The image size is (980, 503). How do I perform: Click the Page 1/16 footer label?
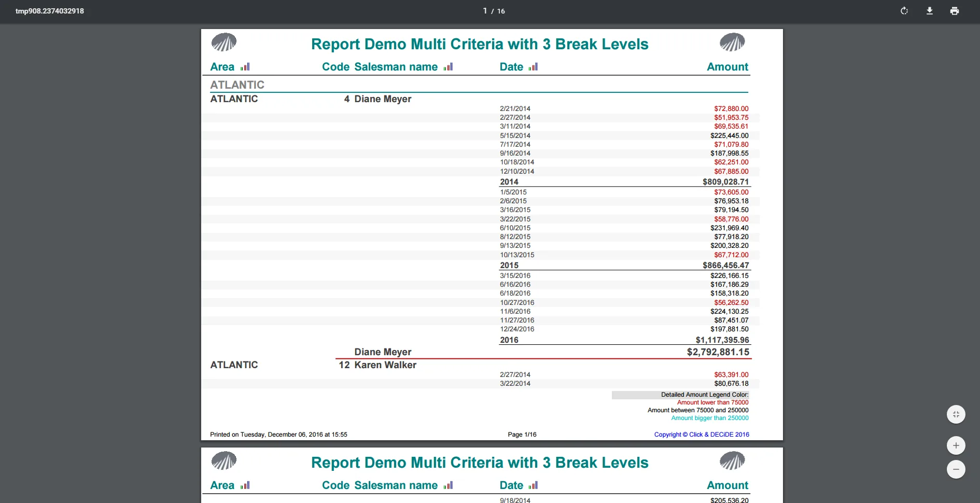click(522, 435)
